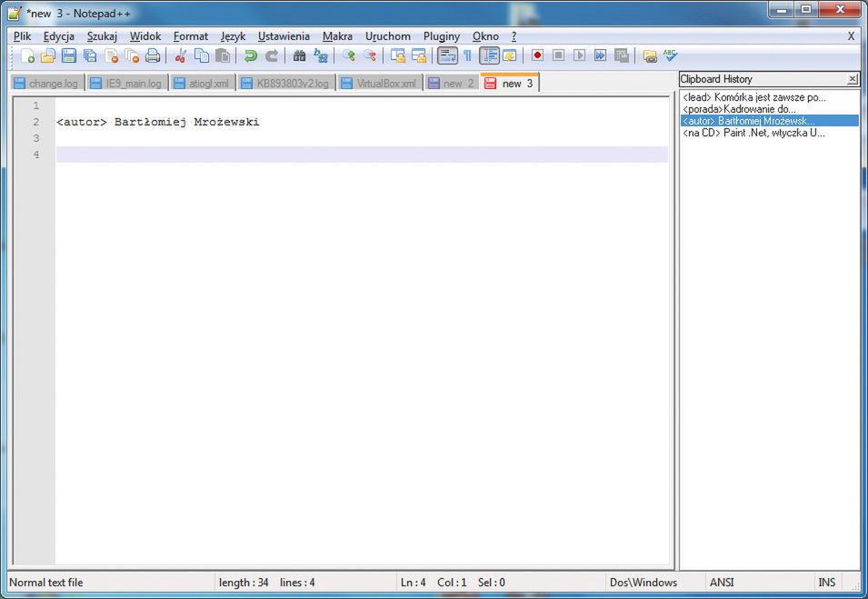Close current document using toolbar icon
The image size is (868, 599).
(x=111, y=55)
